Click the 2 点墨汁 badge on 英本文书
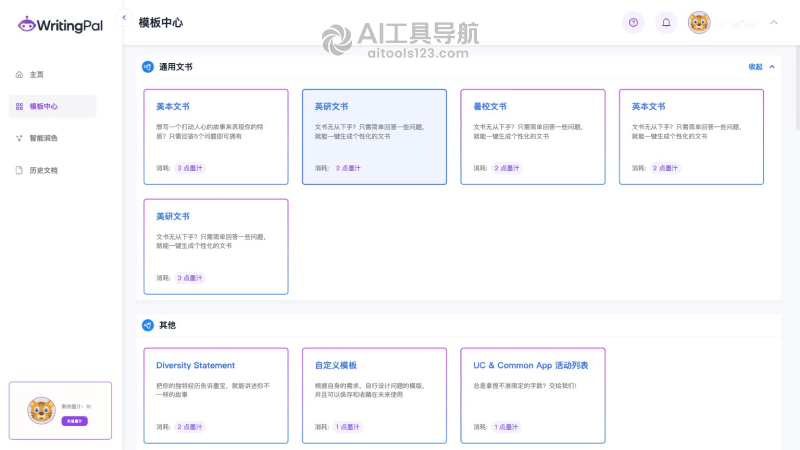 tap(665, 168)
